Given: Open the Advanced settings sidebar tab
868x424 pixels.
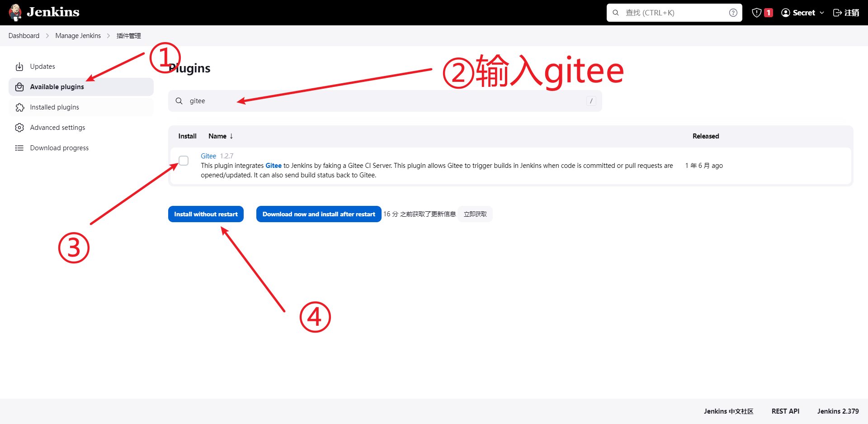Looking at the screenshot, I should pyautogui.click(x=81, y=128).
